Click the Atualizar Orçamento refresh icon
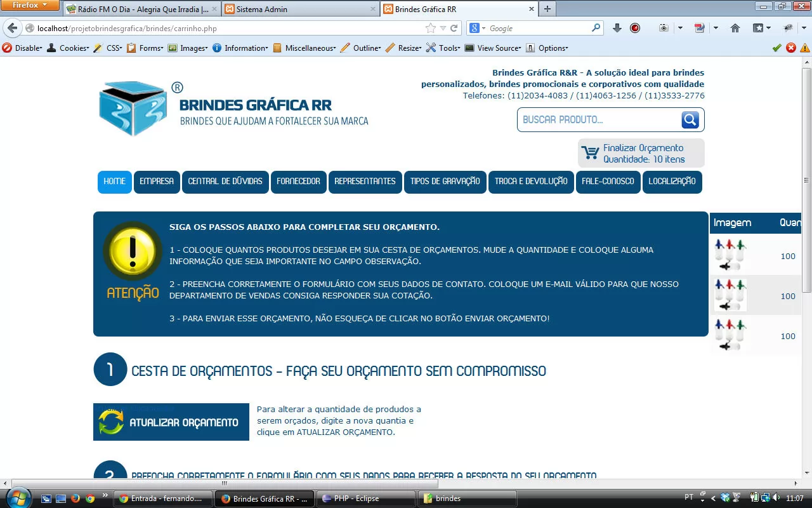The width and height of the screenshot is (812, 508). click(x=111, y=422)
